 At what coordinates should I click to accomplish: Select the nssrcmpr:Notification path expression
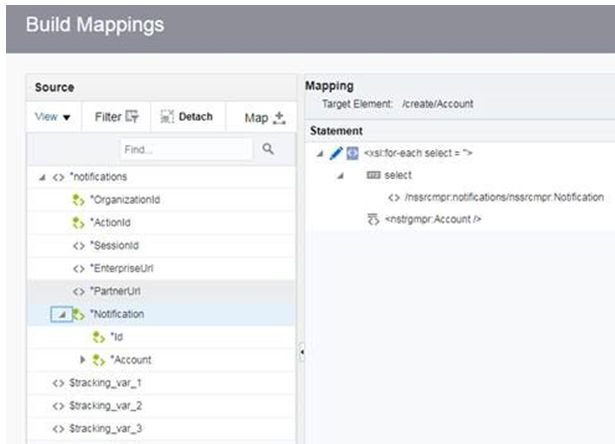coord(504,197)
